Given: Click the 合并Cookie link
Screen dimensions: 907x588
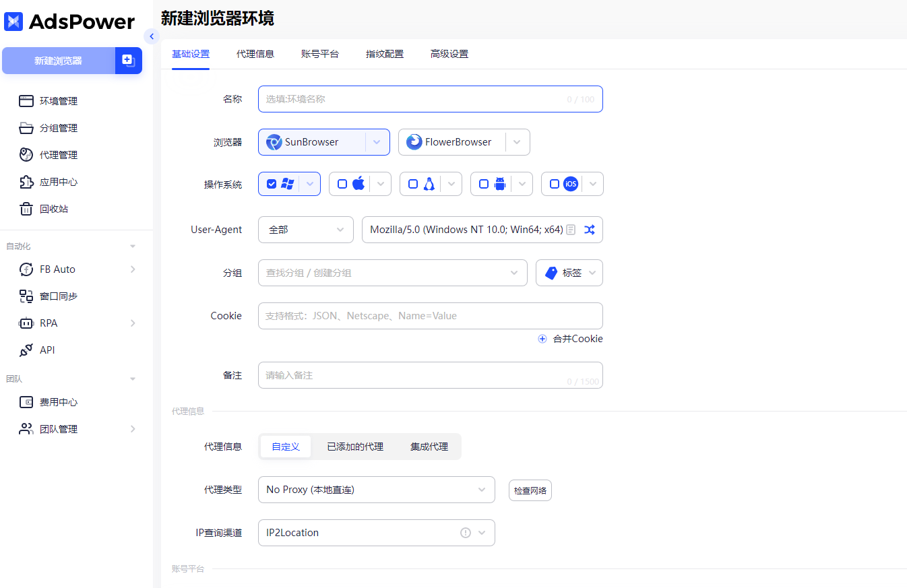Looking at the screenshot, I should click(578, 339).
